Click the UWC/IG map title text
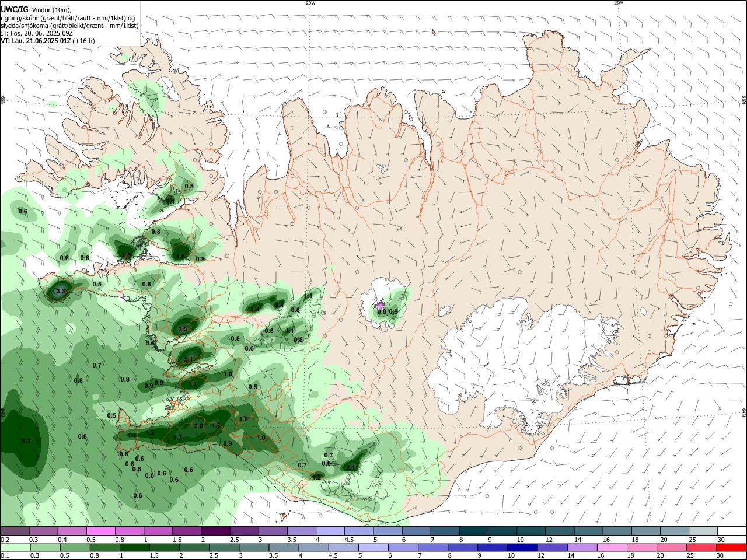The height and width of the screenshot is (560, 747). pos(13,9)
